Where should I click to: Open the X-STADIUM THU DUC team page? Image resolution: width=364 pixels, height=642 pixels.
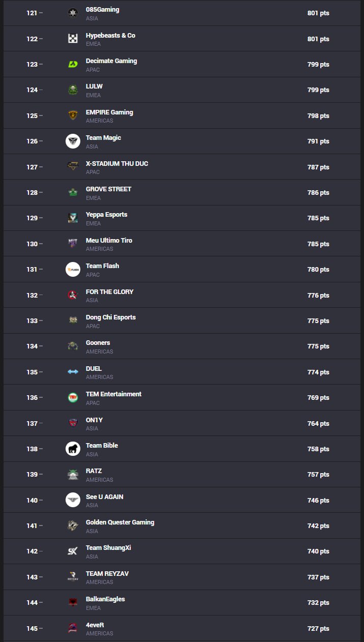point(117,164)
